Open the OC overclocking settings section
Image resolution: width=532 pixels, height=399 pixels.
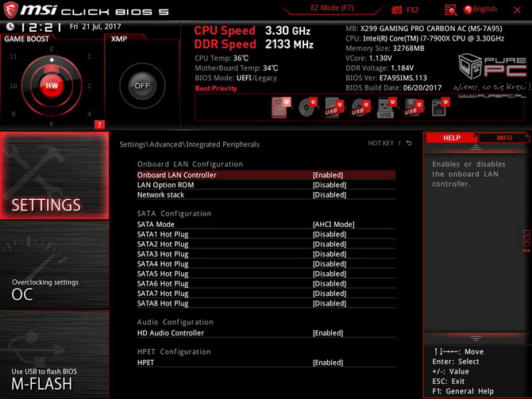[55, 265]
